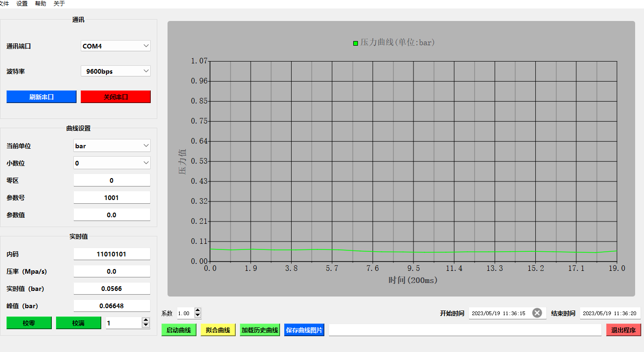Image resolution: width=644 pixels, height=352 pixels.
Task: Open the 波特率 9600bps dropdown
Action: point(116,71)
